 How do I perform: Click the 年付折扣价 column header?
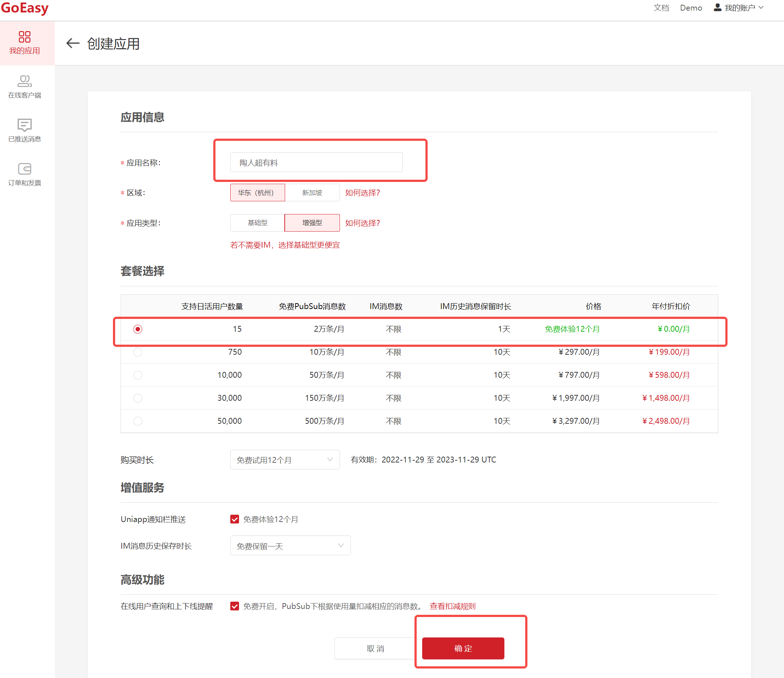671,306
